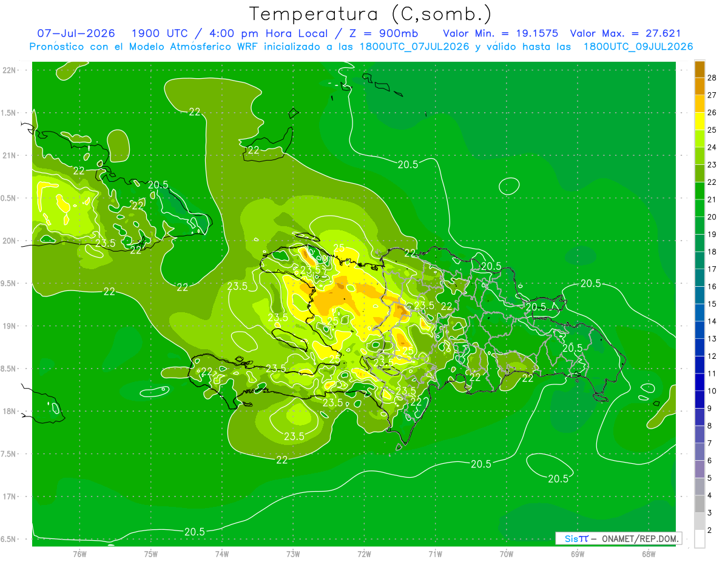
Task: Click legend color band between 22 and 23
Action: point(699,173)
